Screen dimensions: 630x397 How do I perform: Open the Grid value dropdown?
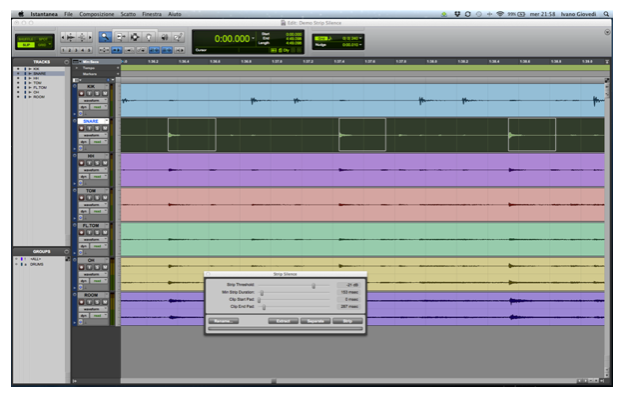pos(361,39)
